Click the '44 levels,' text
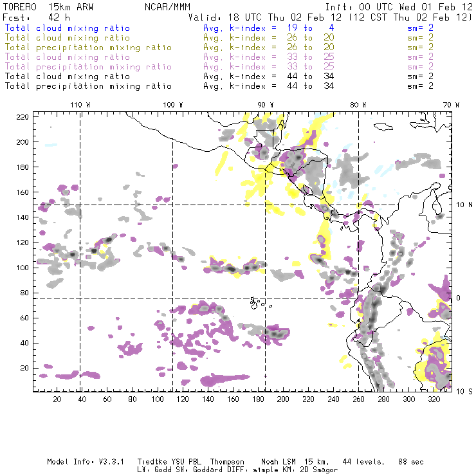The image size is (476, 476). coord(363,462)
